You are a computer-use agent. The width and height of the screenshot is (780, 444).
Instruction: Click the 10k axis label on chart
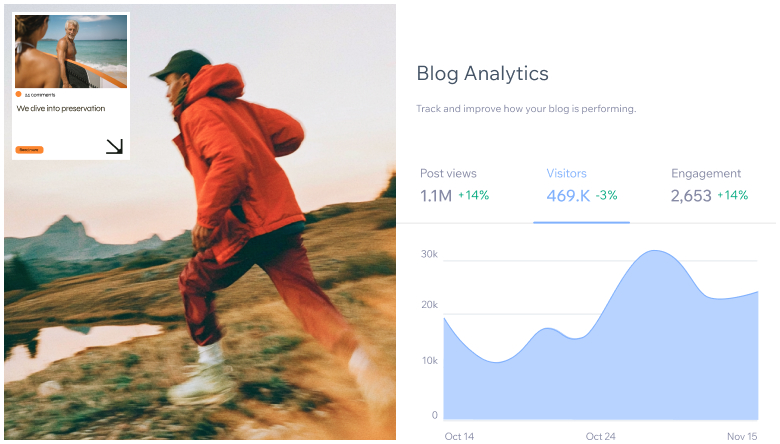[x=429, y=360]
